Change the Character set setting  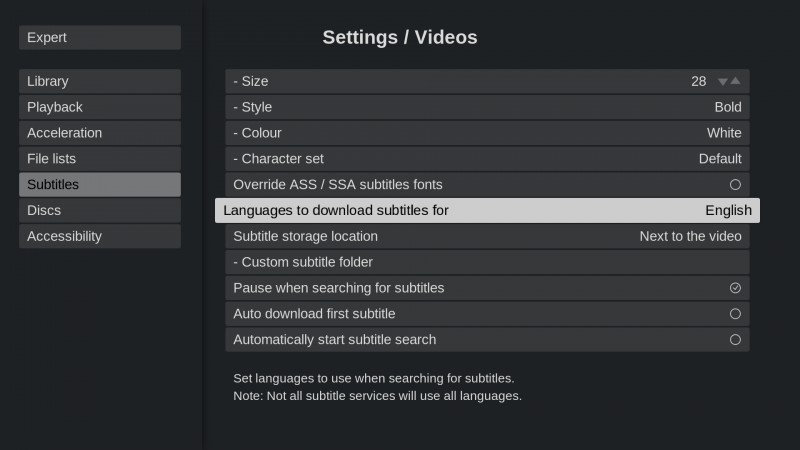tap(487, 159)
